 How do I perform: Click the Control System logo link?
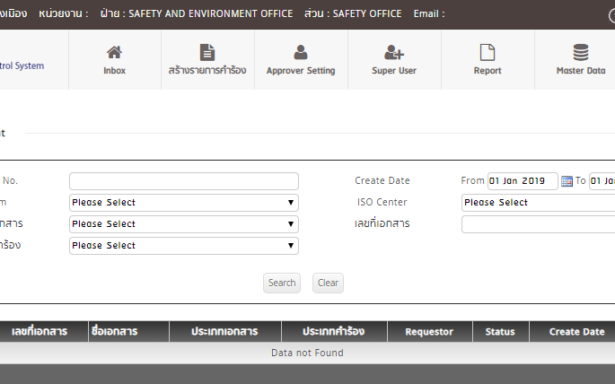22,66
